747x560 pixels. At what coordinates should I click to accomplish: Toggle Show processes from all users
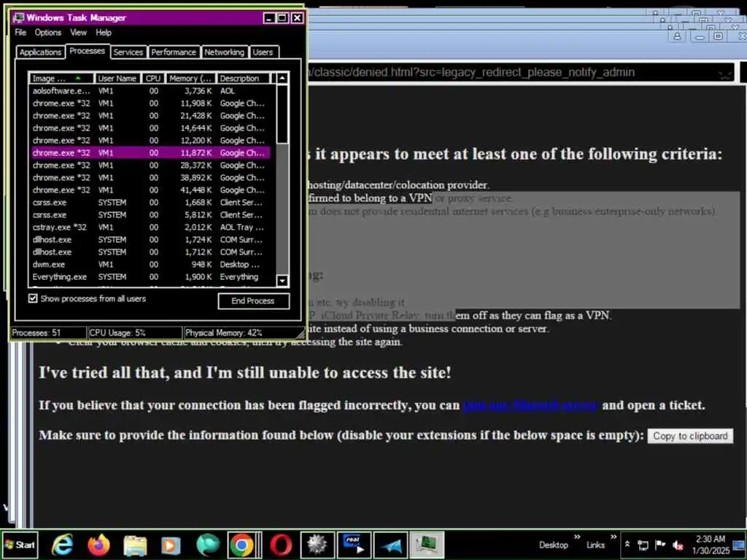point(33,298)
